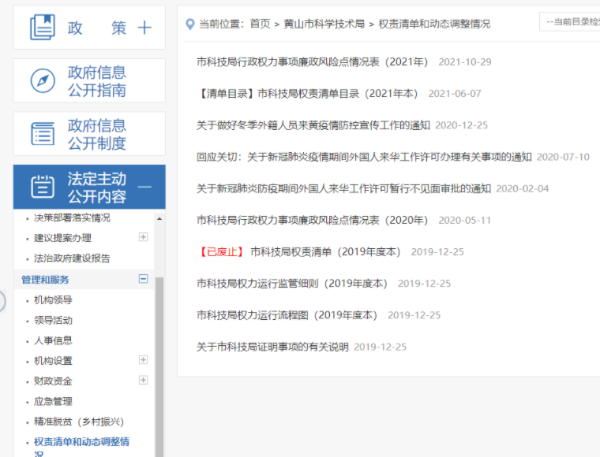Image resolution: width=600 pixels, height=457 pixels.
Task: Expand the 机构设置 tree node
Action: 143,360
